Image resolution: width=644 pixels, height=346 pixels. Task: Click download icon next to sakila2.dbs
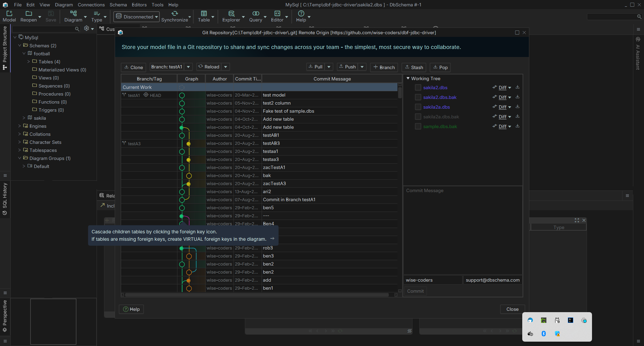pyautogui.click(x=518, y=87)
